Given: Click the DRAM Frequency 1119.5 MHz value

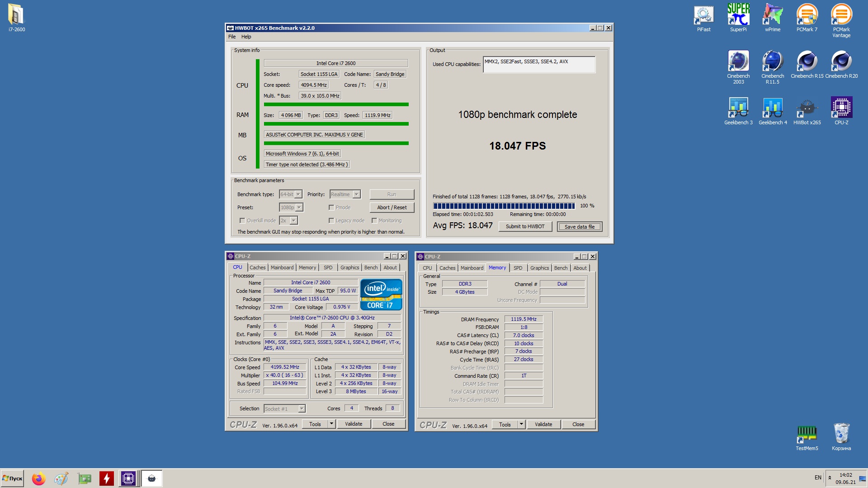Looking at the screenshot, I should [x=524, y=319].
